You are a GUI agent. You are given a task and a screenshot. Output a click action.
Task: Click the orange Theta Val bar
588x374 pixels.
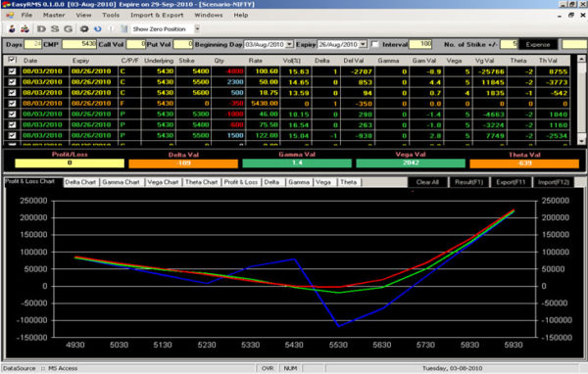coord(524,164)
